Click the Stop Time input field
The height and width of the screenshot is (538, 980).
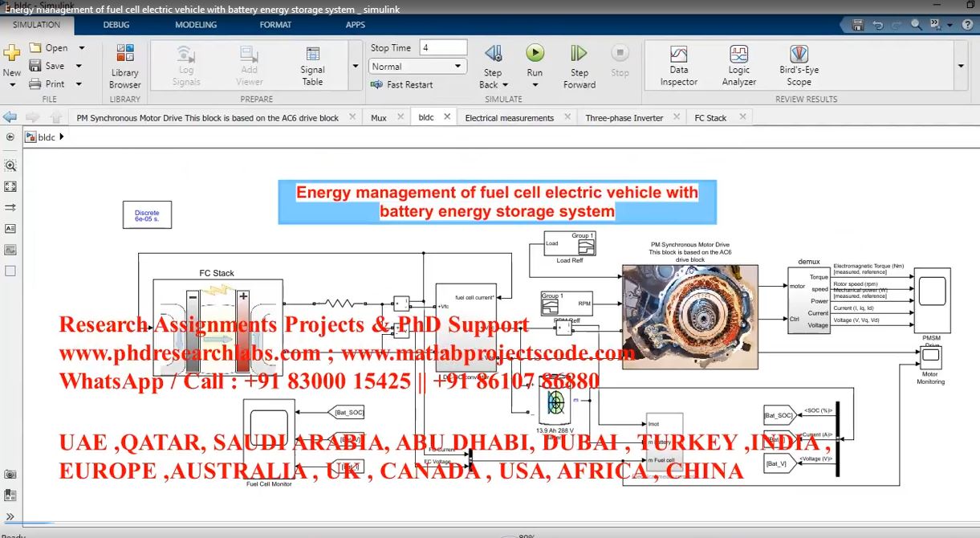tap(443, 48)
